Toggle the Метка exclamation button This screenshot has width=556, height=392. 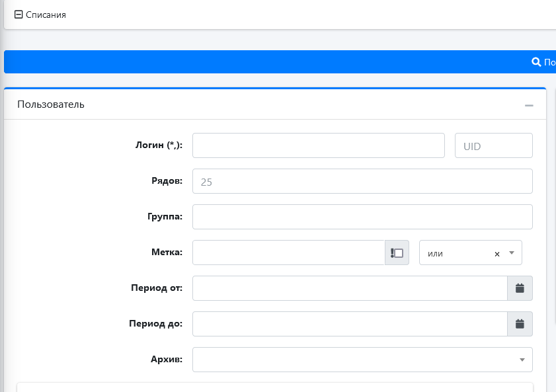click(397, 253)
